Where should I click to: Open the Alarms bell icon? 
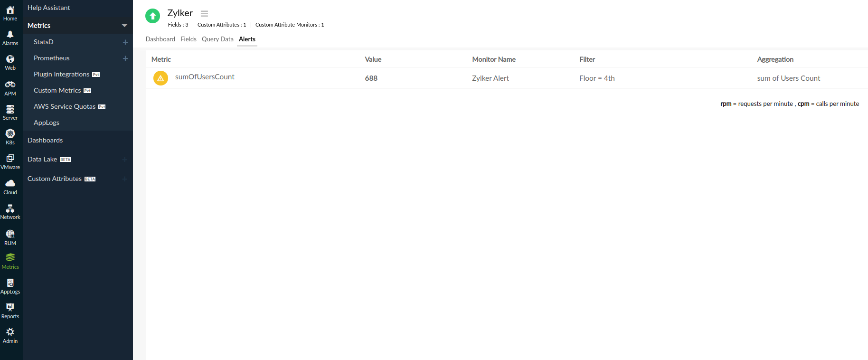(x=10, y=35)
